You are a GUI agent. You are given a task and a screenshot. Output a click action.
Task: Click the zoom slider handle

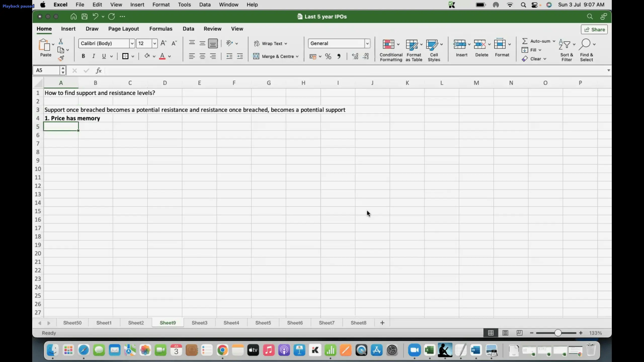tap(558, 333)
